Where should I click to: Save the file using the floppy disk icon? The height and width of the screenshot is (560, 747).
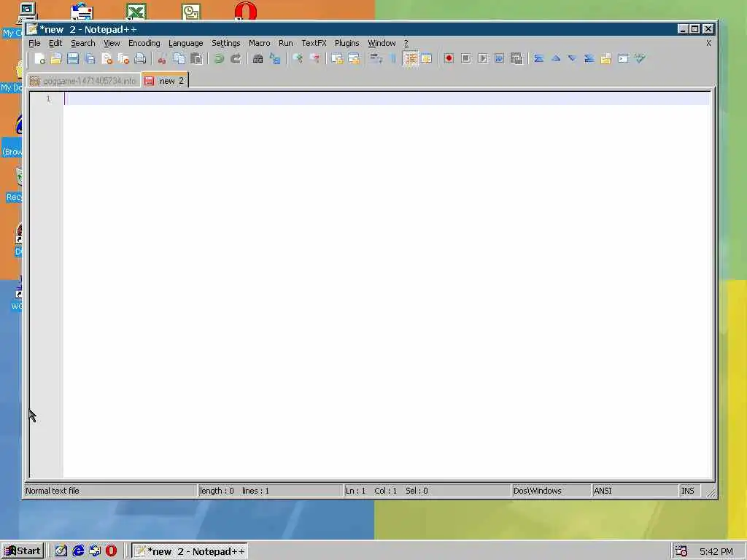coord(73,58)
